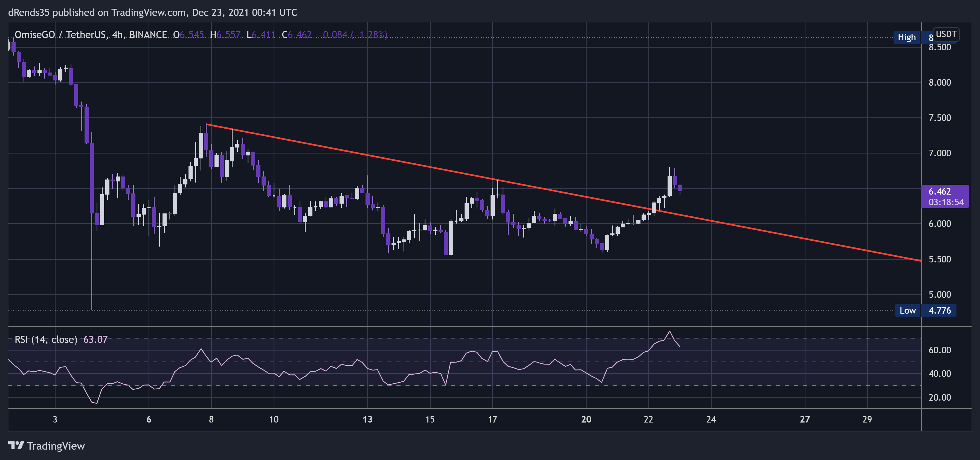This screenshot has width=980, height=460.
Task: Click the 5.000 price axis label
Action: (939, 294)
